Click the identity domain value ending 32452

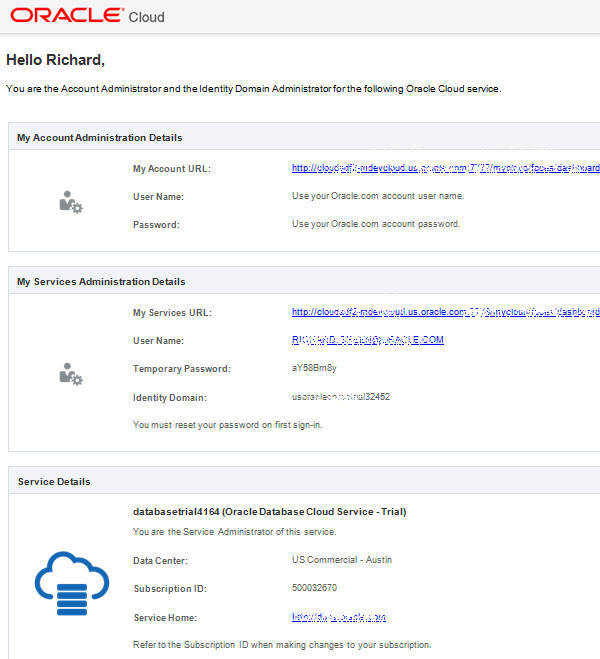[x=341, y=397]
